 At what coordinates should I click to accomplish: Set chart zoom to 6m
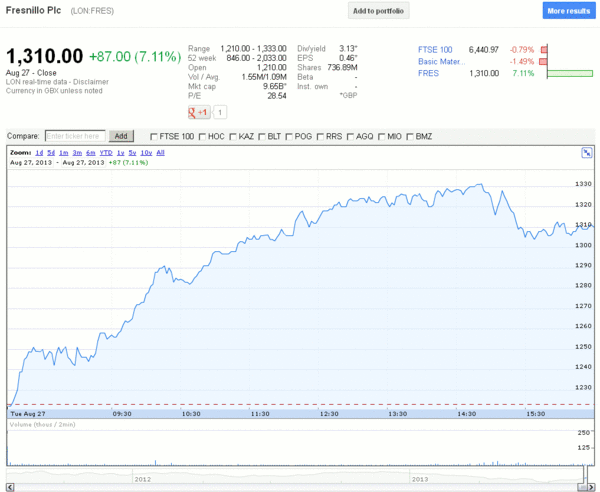coord(91,153)
